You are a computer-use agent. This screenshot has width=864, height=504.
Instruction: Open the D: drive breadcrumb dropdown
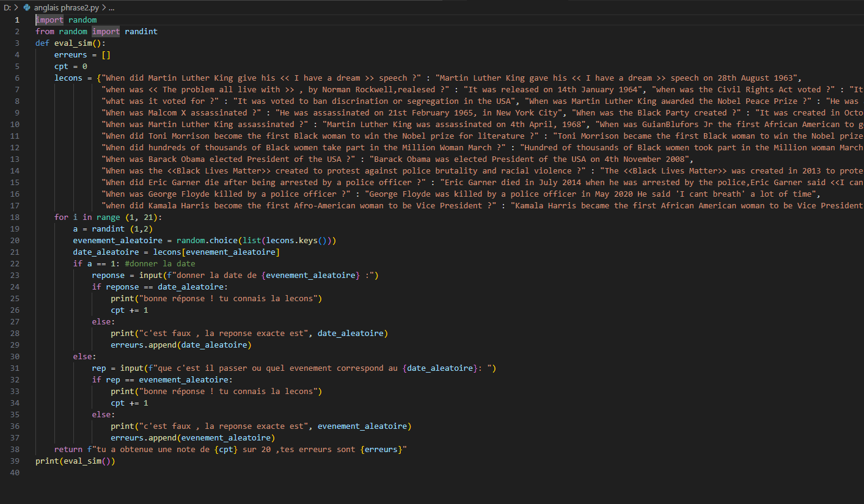click(8, 7)
